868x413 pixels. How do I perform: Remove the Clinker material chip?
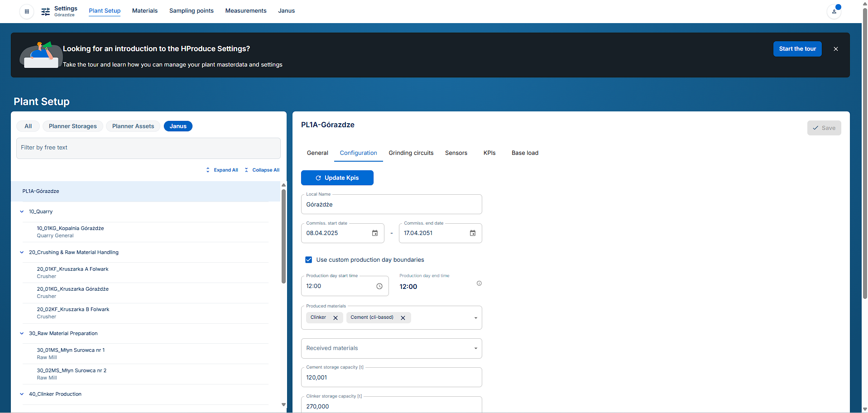336,318
